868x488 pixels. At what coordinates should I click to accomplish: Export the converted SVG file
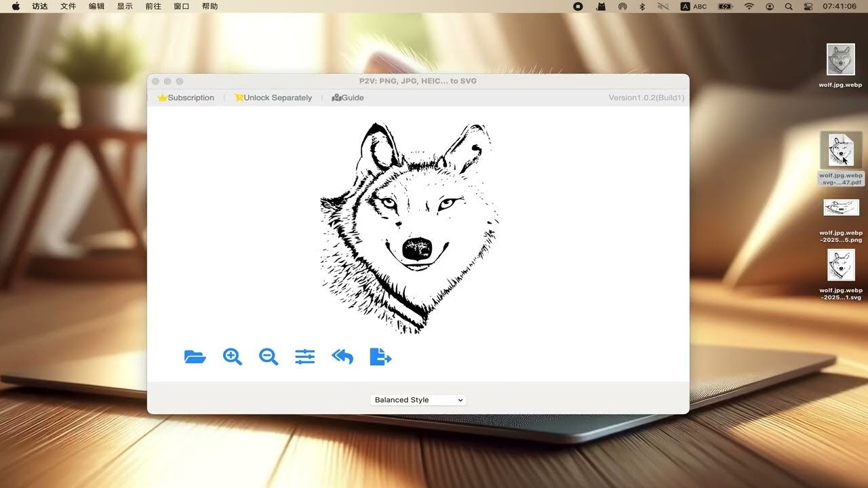pos(380,357)
